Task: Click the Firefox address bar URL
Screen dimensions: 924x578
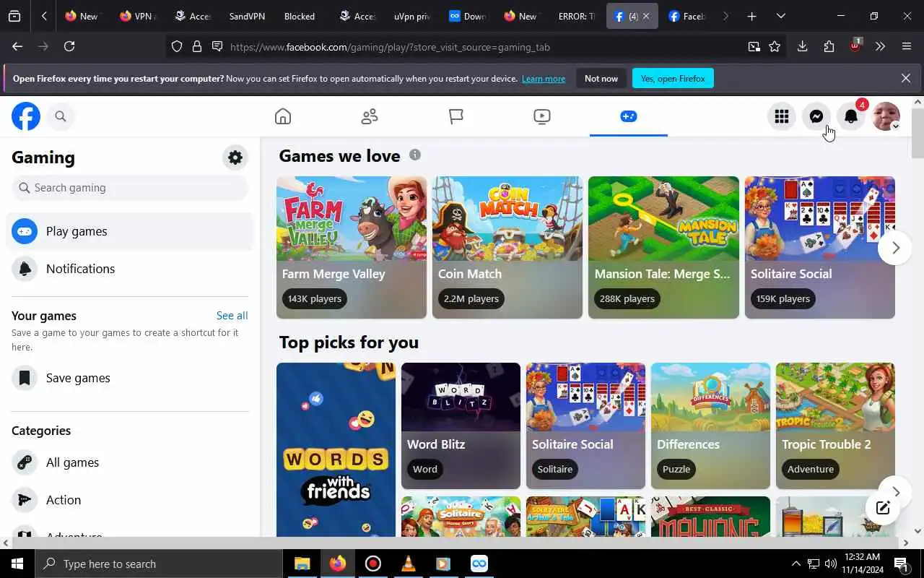Action: tap(390, 47)
